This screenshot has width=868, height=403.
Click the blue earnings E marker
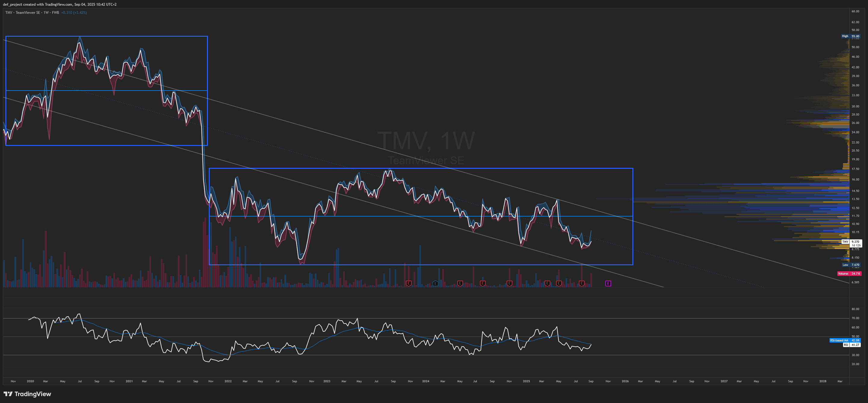pos(435,283)
